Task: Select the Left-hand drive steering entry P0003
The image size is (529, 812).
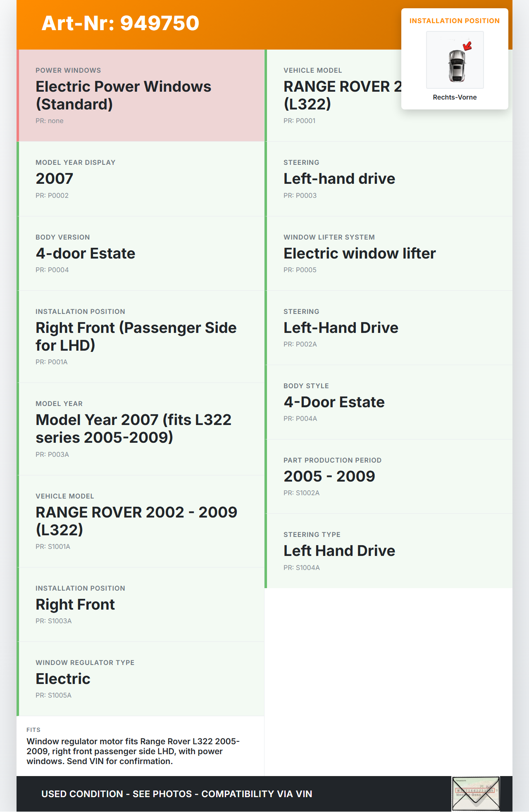Action: [388, 178]
